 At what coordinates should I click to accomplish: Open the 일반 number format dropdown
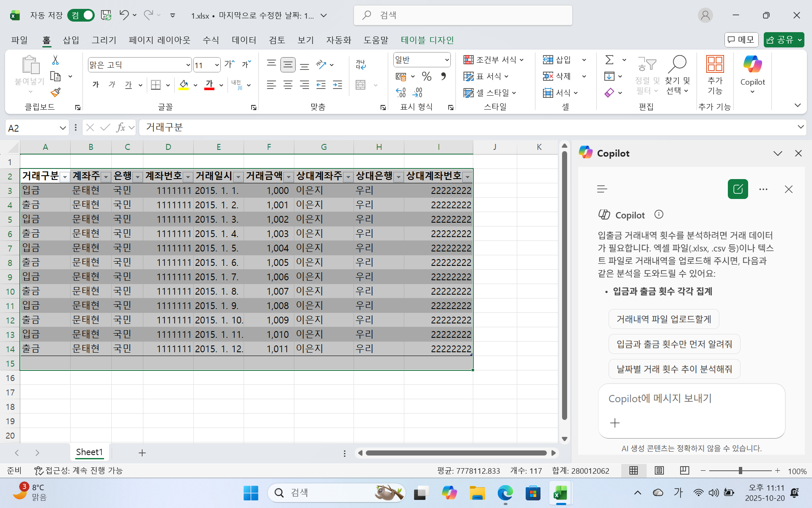[x=447, y=60]
